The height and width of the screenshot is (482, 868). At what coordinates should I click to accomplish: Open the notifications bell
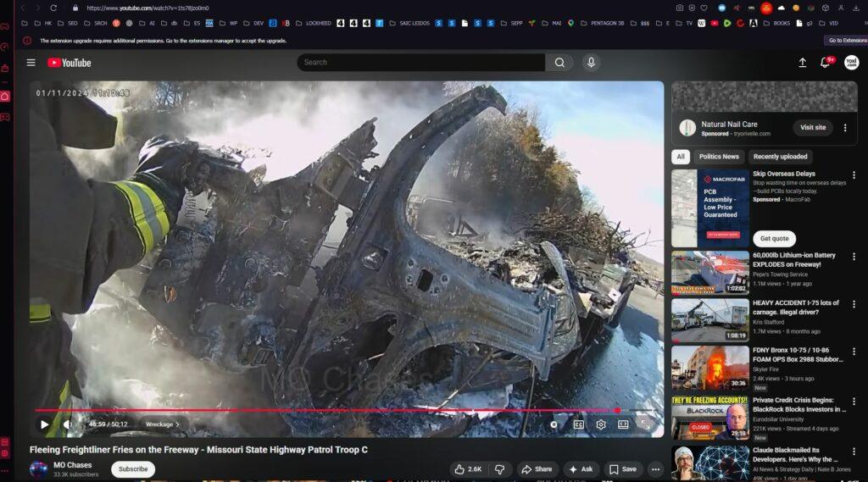pyautogui.click(x=825, y=63)
